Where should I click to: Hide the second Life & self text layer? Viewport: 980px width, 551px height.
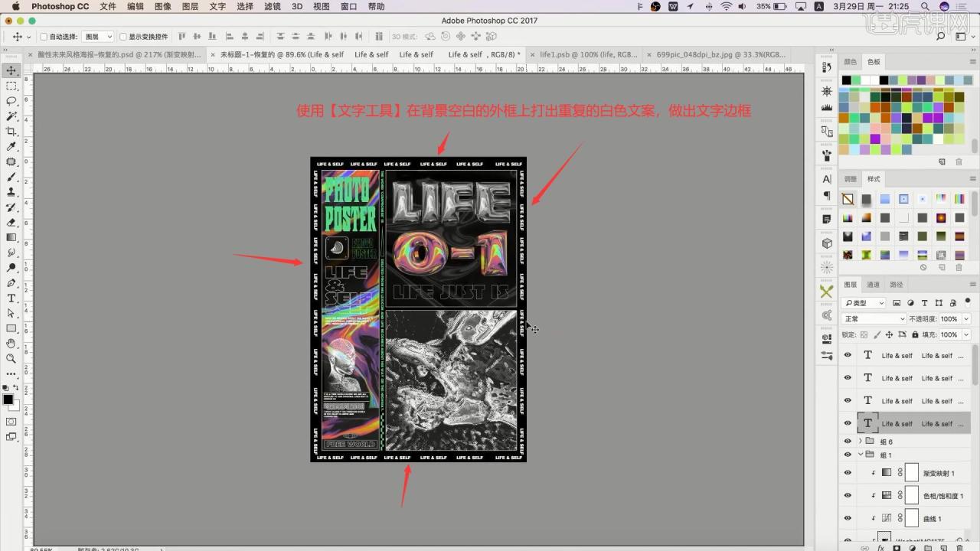pyautogui.click(x=848, y=378)
